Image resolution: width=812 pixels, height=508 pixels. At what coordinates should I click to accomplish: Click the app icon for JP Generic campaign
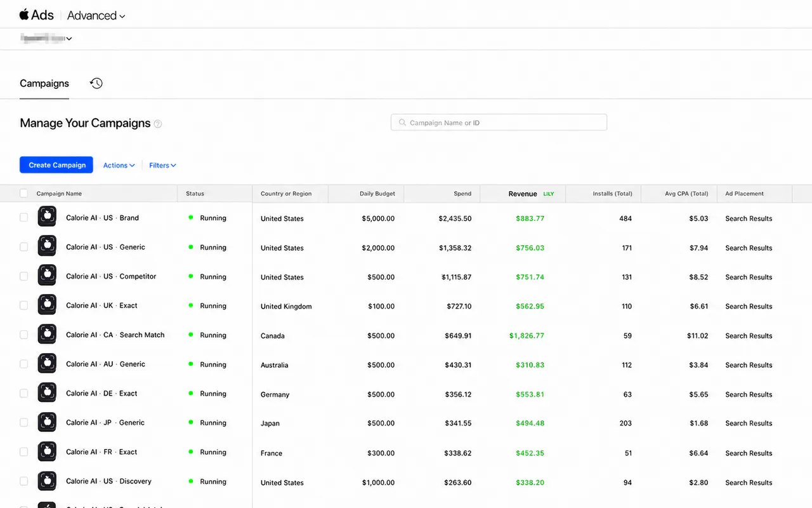[47, 422]
